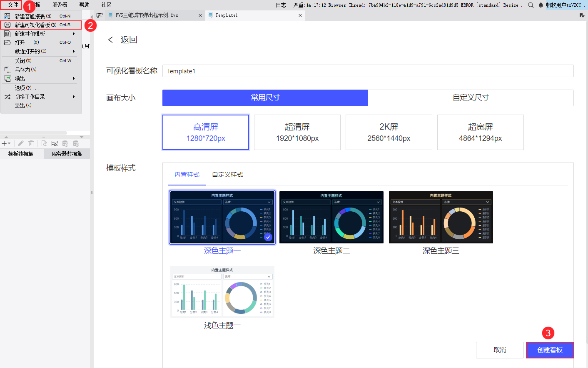Close the Template1 tab

click(x=300, y=15)
